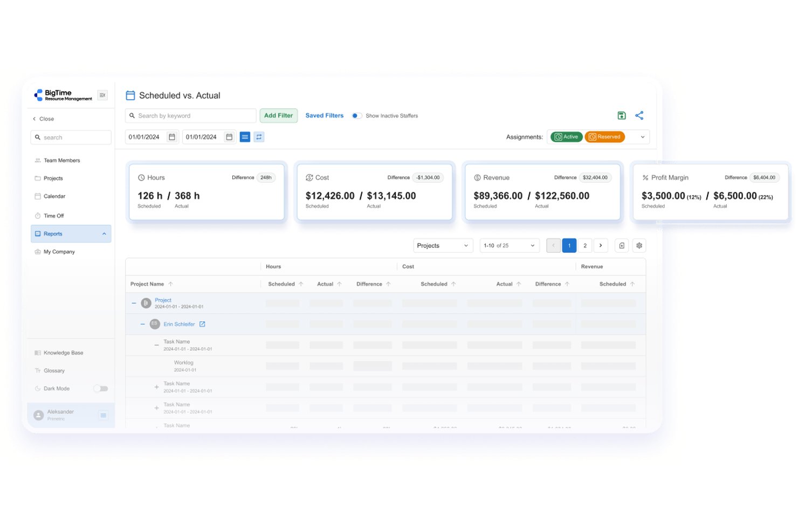Click the share report icon
798x532 pixels.
(639, 115)
